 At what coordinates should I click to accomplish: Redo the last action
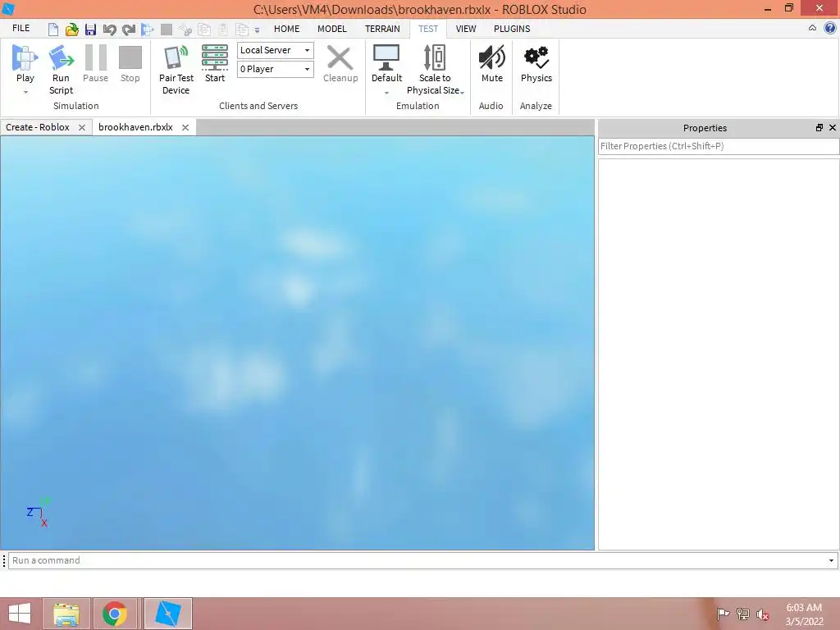point(129,29)
